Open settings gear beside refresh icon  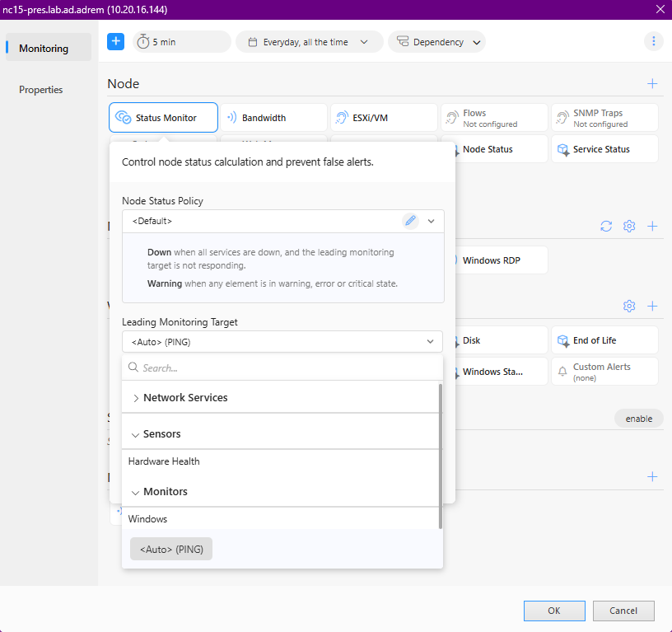click(628, 226)
